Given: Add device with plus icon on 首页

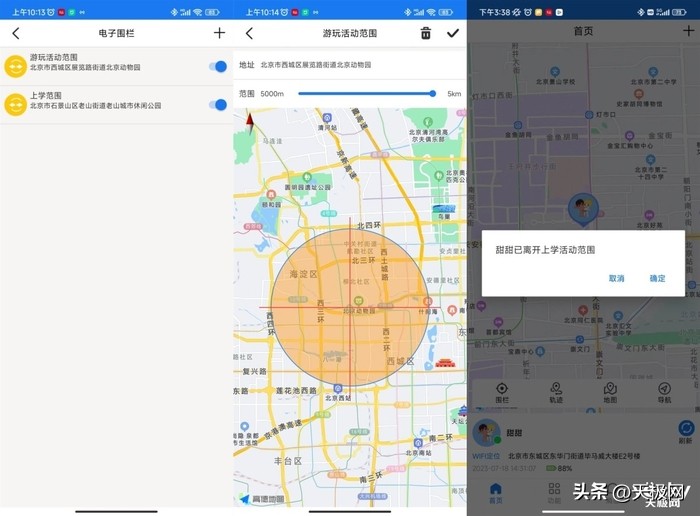Looking at the screenshot, I should (x=688, y=31).
